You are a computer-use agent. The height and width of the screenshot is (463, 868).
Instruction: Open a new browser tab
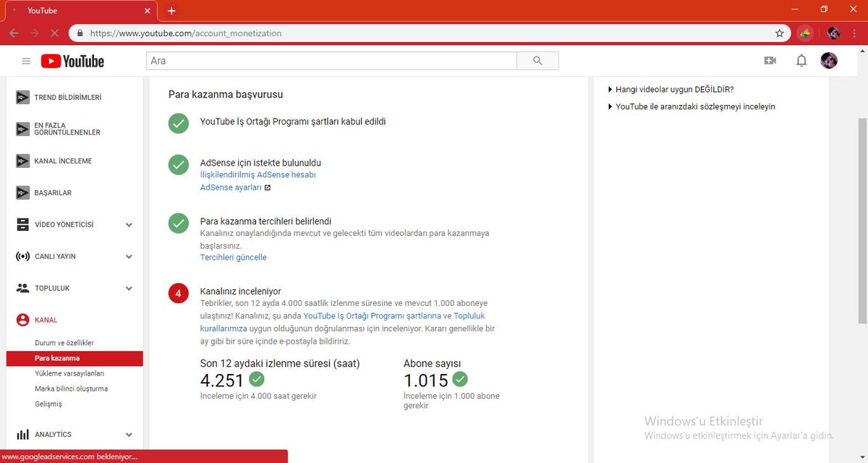pos(171,11)
